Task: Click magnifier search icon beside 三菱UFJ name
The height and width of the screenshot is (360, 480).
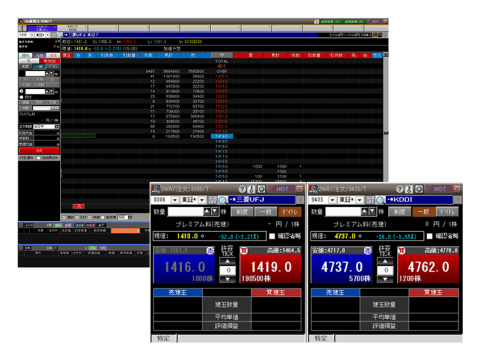Action: pyautogui.click(x=222, y=200)
